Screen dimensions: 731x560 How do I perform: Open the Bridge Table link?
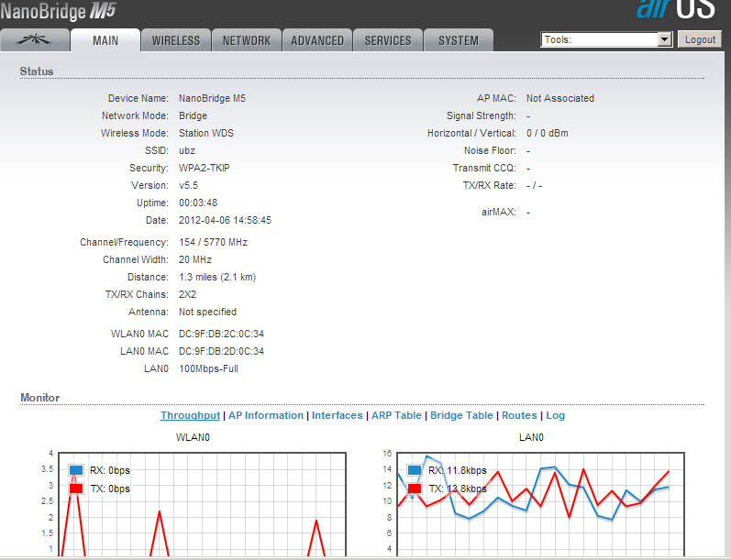point(461,415)
